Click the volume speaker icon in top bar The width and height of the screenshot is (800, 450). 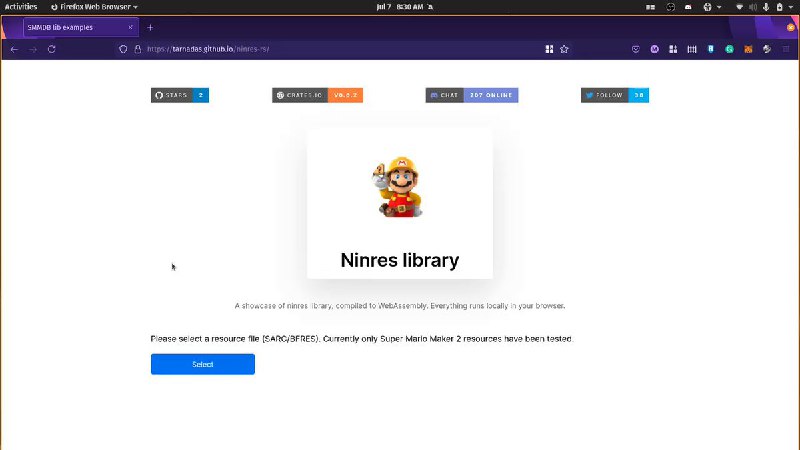coord(753,7)
